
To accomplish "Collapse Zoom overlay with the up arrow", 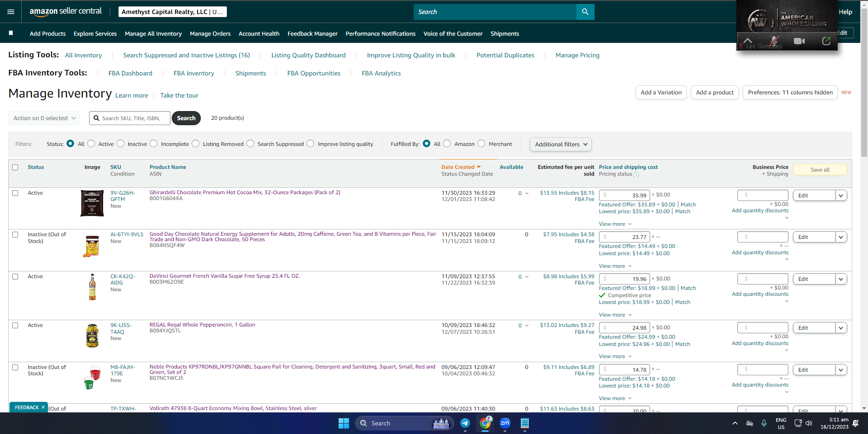I will pos(748,41).
